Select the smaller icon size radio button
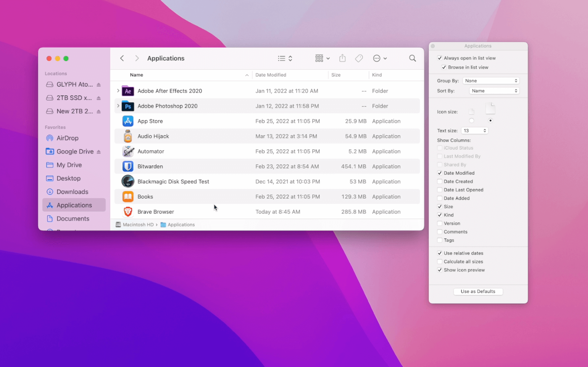Viewport: 588px width, 367px height. (x=471, y=121)
